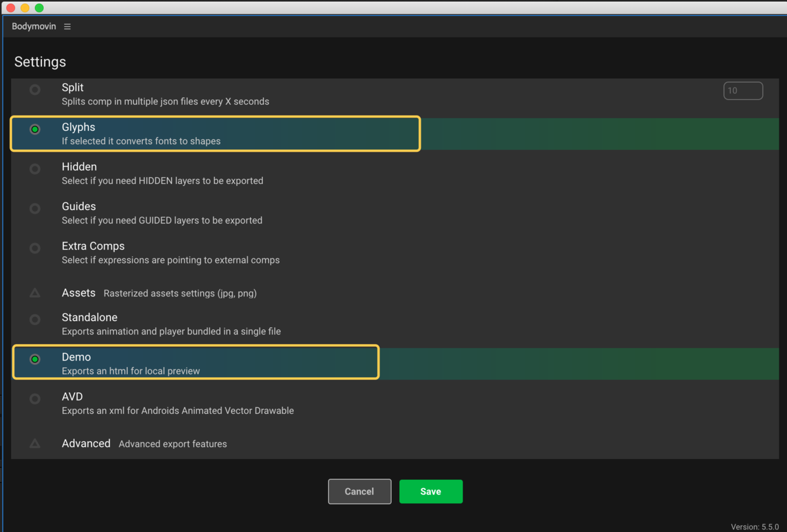Turn on the Hidden layers option
Image resolution: width=787 pixels, height=532 pixels.
click(x=35, y=169)
